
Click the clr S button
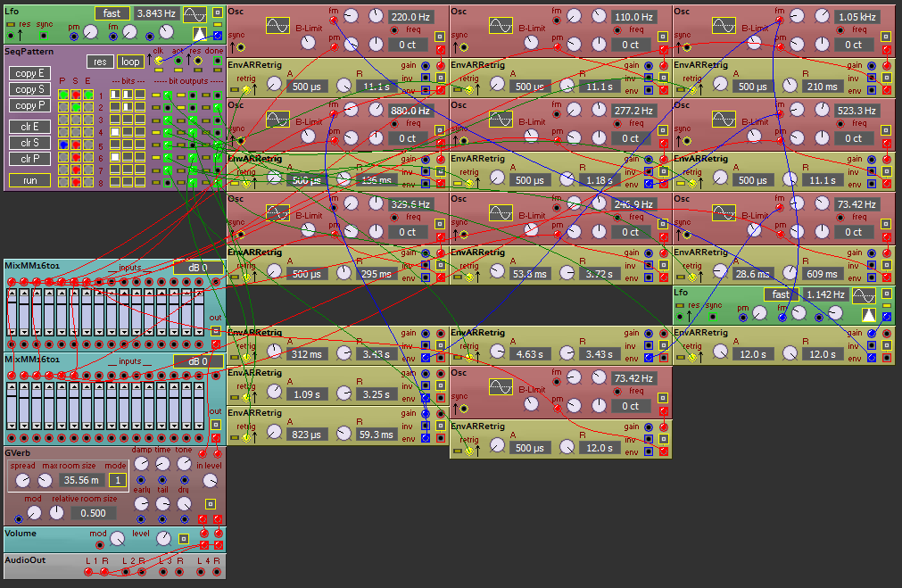[x=30, y=143]
